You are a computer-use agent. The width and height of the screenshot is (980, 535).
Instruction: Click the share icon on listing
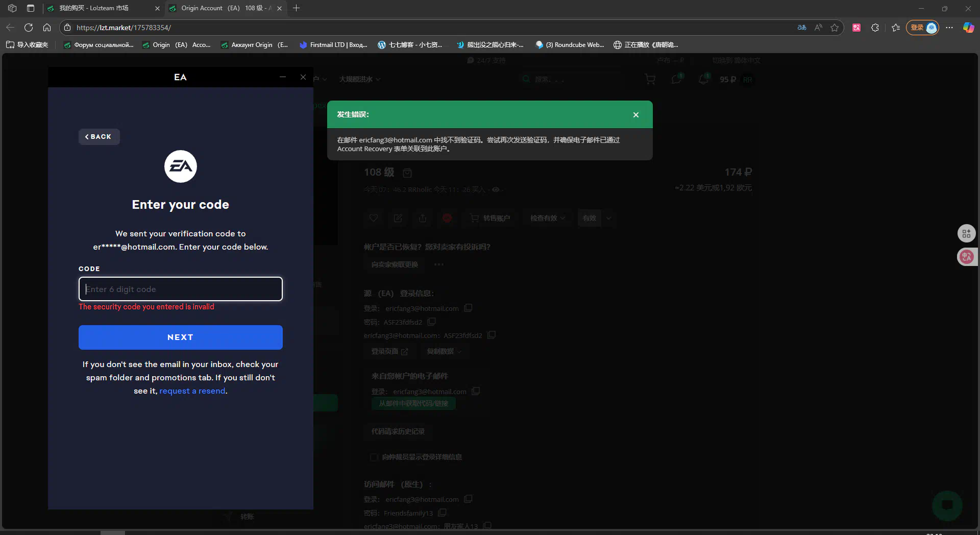click(423, 218)
